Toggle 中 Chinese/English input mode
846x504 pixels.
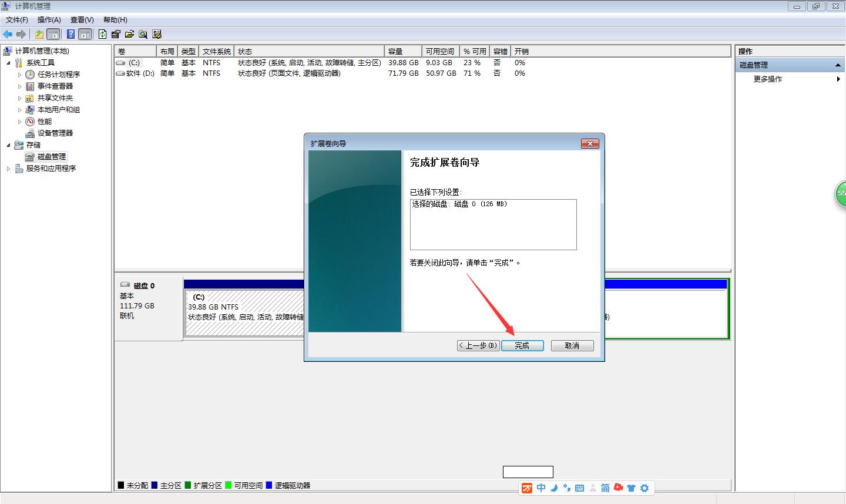click(x=541, y=488)
